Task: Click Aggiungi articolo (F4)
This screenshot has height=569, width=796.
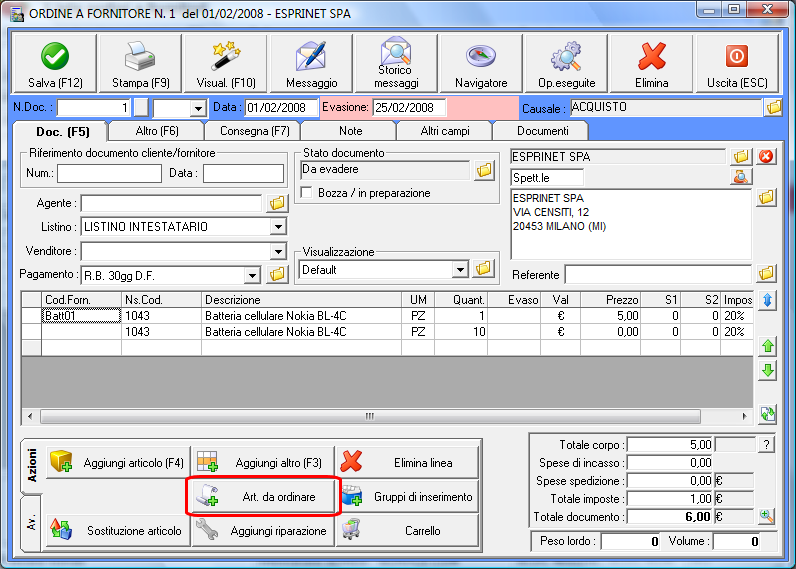Action: pos(118,462)
